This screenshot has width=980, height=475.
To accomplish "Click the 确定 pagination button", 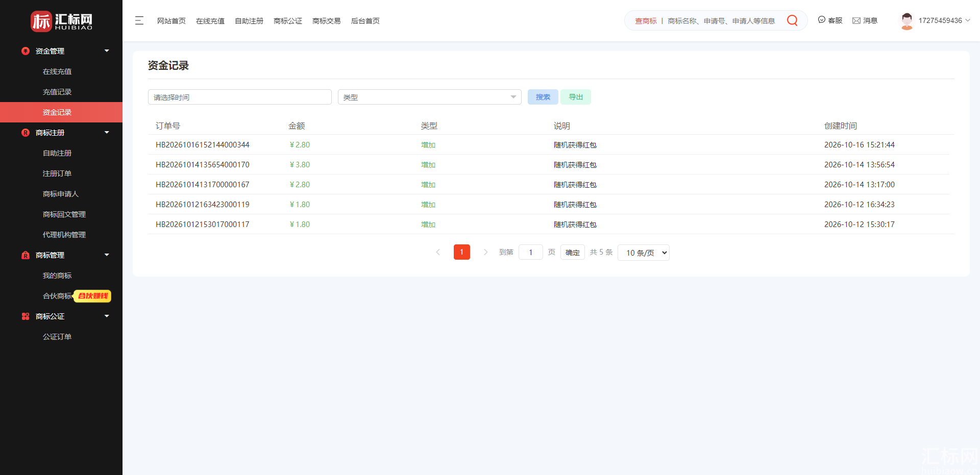I will [573, 253].
